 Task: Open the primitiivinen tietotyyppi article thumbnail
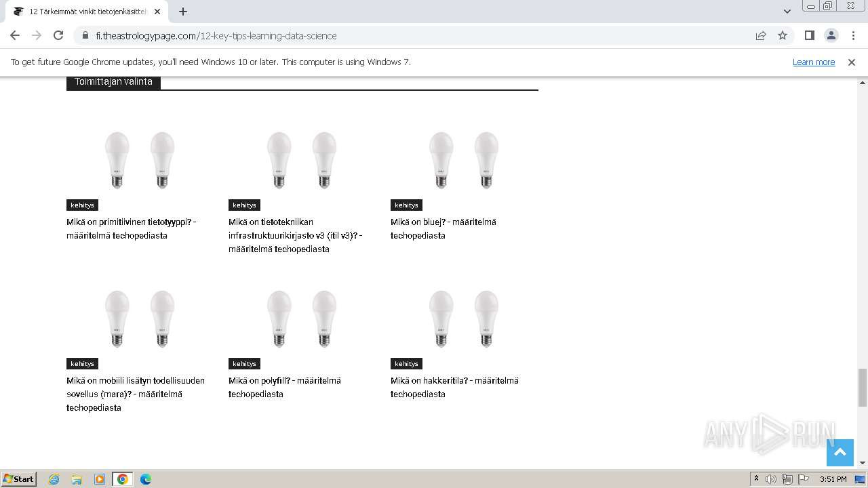(140, 160)
